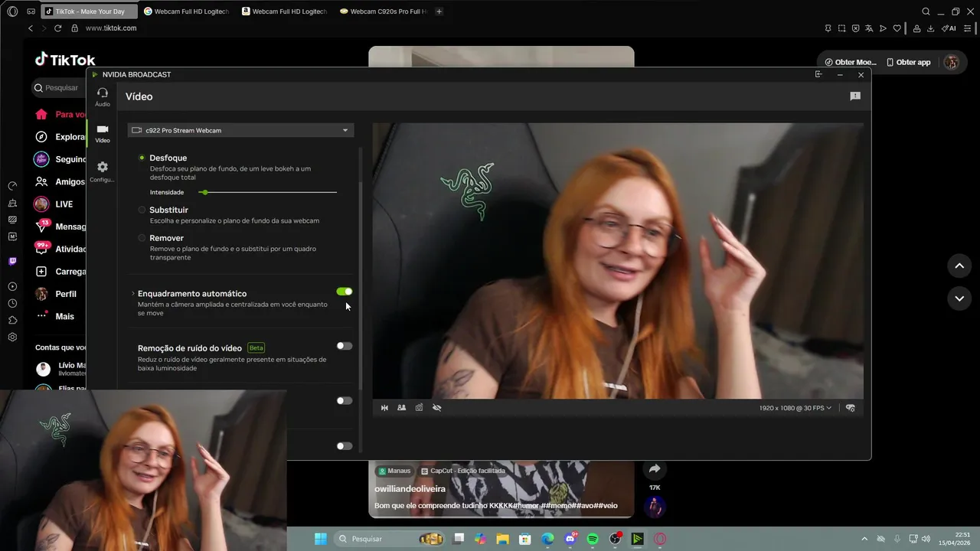Click the compact mode icon in NVIDIA titlebar
The height and width of the screenshot is (551, 980).
(818, 74)
